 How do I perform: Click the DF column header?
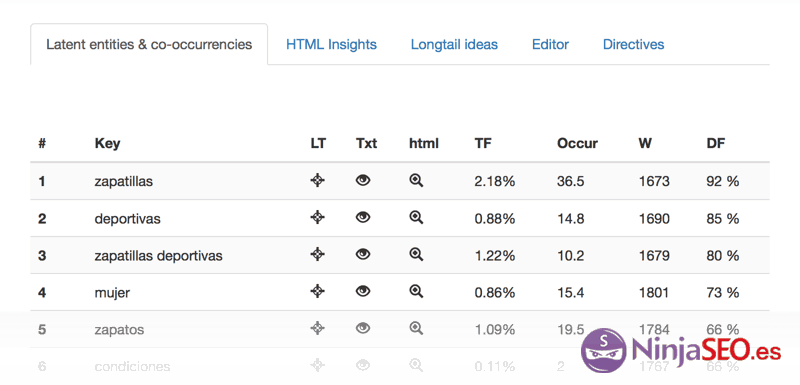point(715,144)
